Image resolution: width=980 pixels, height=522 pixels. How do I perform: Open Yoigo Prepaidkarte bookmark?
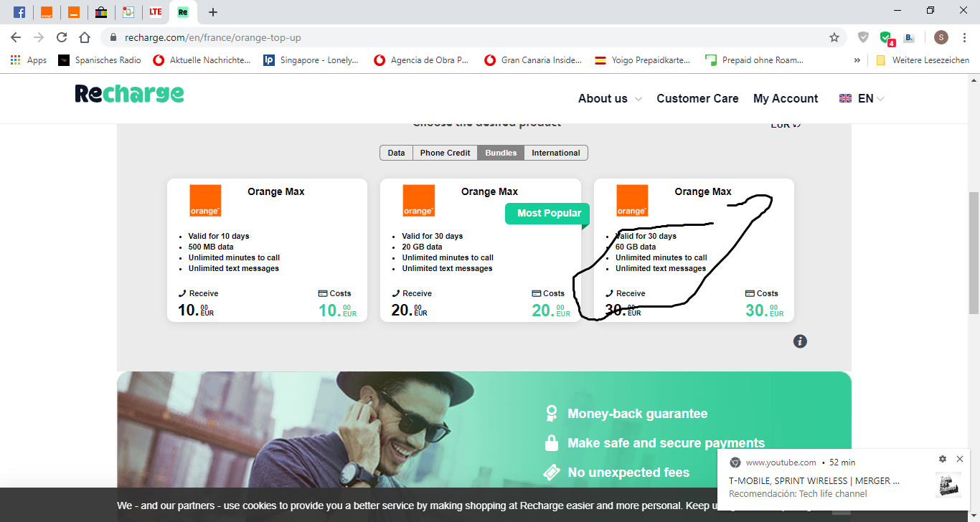click(x=643, y=60)
